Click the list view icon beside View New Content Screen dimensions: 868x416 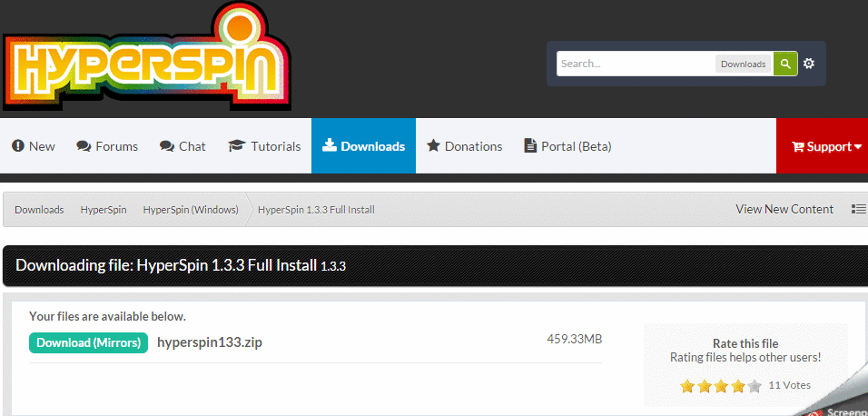point(858,209)
